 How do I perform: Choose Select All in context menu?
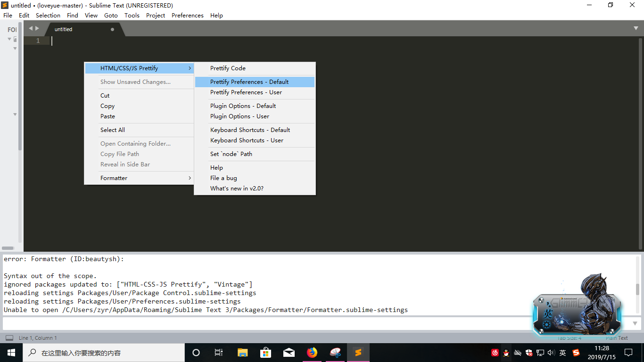[x=140, y=130]
